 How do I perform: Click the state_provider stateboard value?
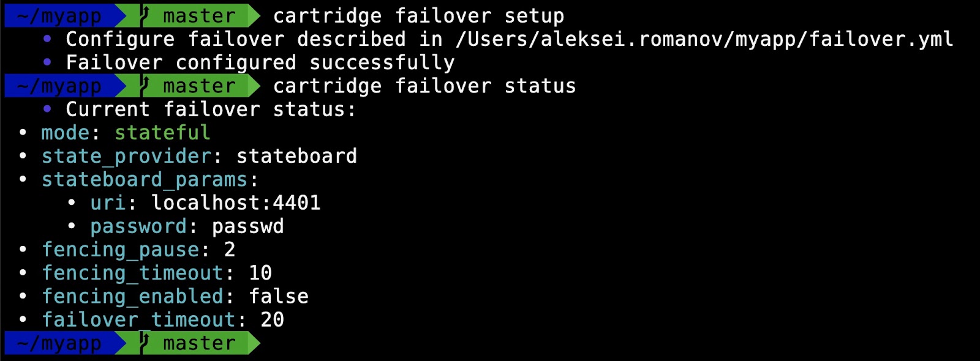296,156
